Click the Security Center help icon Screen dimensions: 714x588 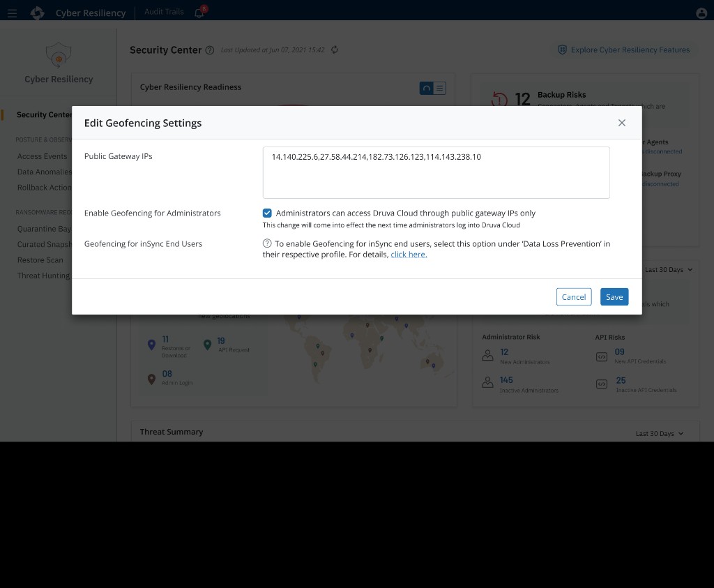tap(209, 50)
